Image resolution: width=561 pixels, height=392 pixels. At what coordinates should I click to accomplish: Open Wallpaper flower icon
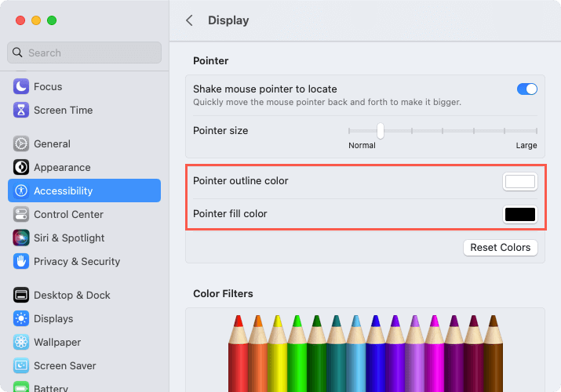(21, 342)
